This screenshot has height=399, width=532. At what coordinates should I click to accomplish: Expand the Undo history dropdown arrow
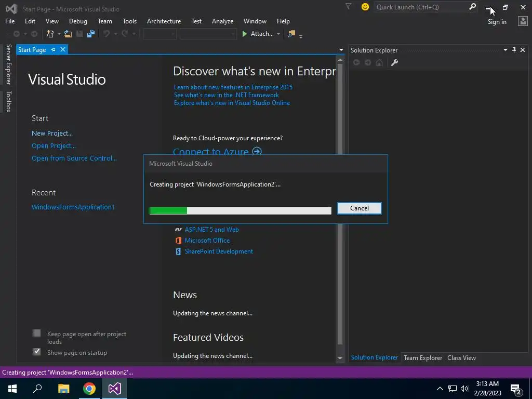click(115, 34)
